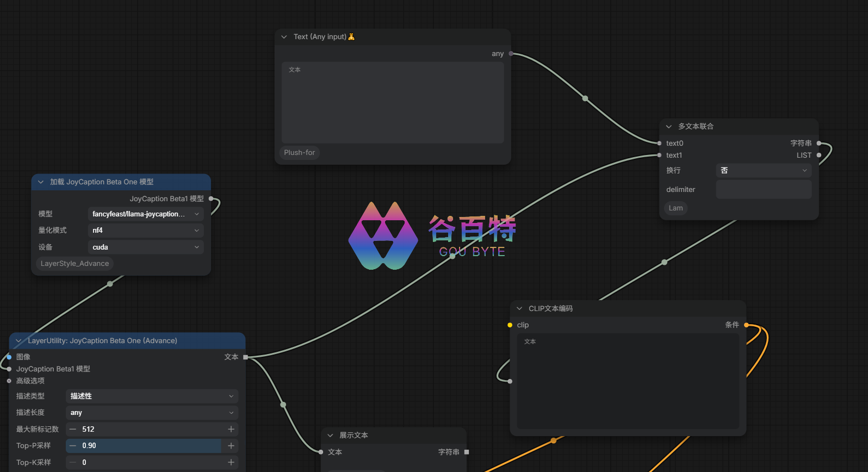This screenshot has height=472, width=868.
Task: Collapse the LayerUtility JoyCaption Beta One (Advance) node
Action: pos(18,341)
